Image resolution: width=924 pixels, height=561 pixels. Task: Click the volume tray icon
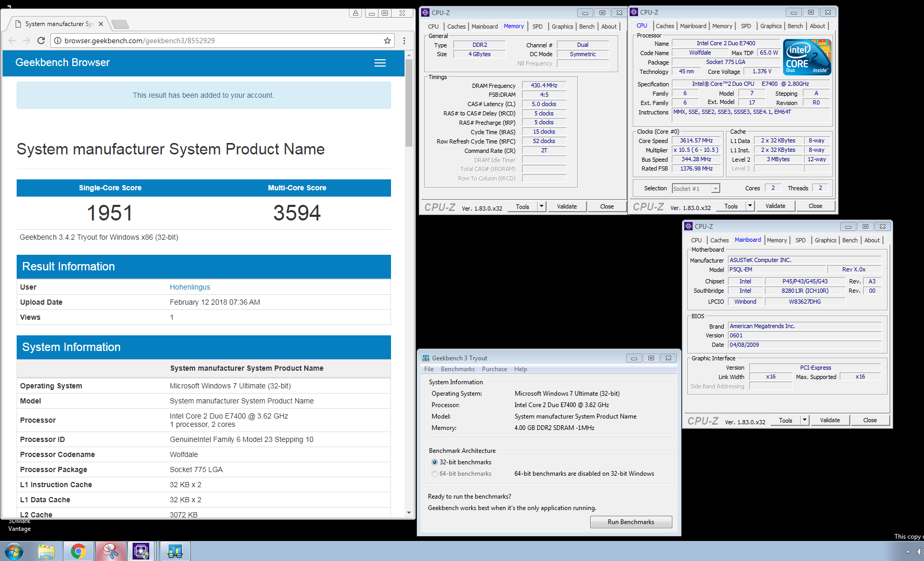(919, 552)
